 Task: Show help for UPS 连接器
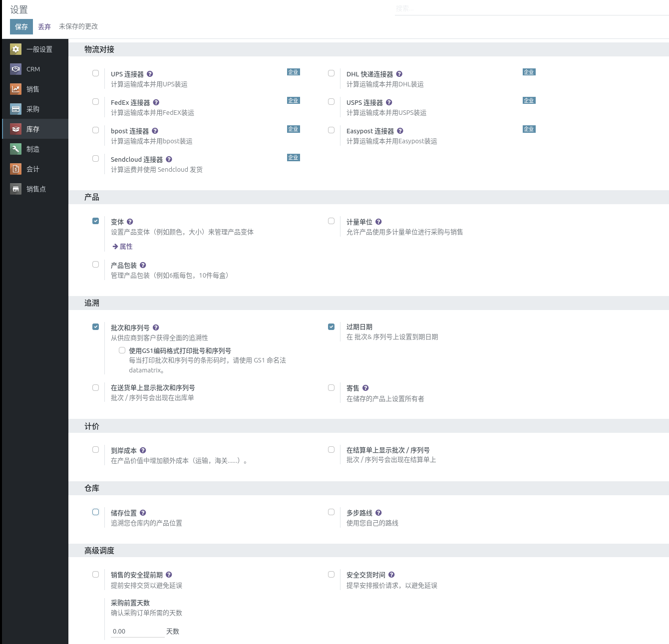point(150,74)
